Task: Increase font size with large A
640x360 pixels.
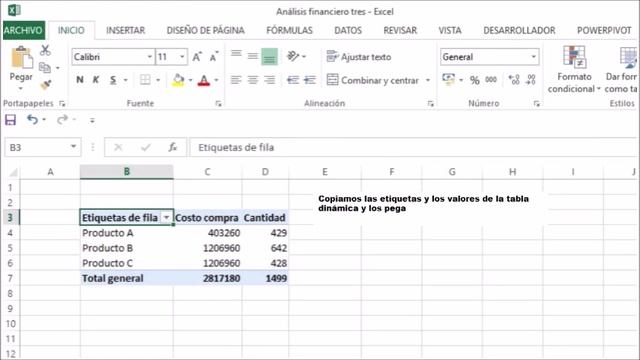Action: tap(197, 57)
